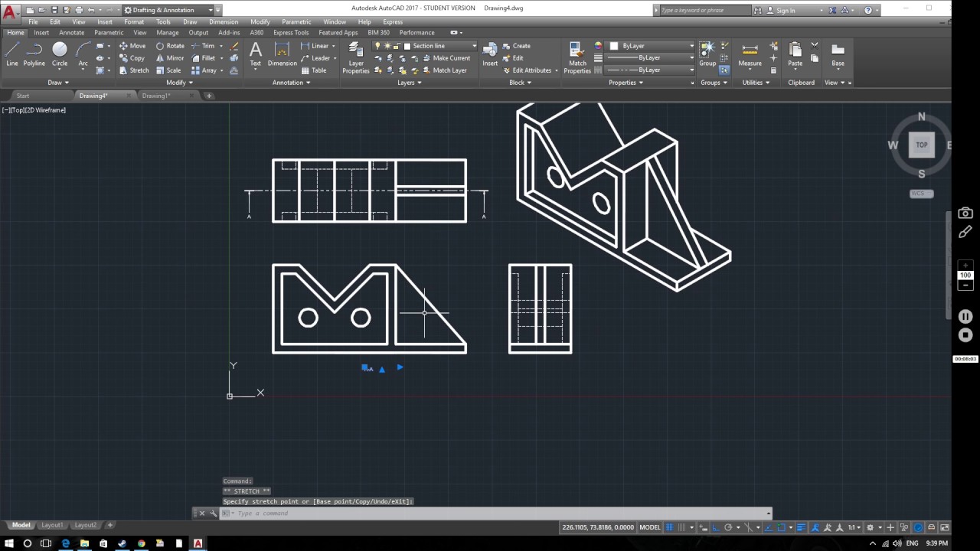Click the keyword search field
980x551 pixels.
click(704, 11)
